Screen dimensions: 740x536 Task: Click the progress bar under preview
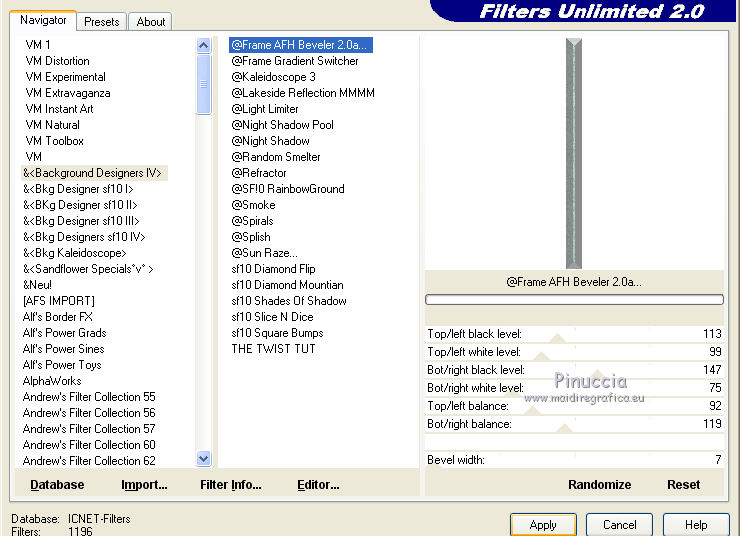tap(574, 300)
